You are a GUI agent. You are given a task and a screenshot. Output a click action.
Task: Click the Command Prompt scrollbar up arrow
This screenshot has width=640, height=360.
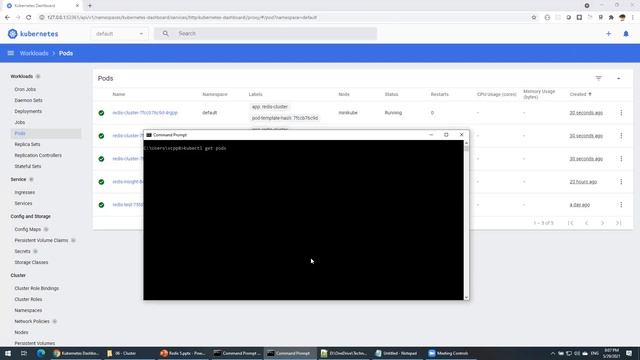(x=467, y=143)
